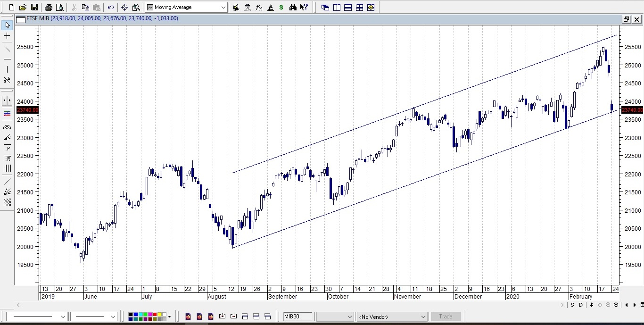
Task: Activate the context help pointer icon
Action: click(304, 7)
